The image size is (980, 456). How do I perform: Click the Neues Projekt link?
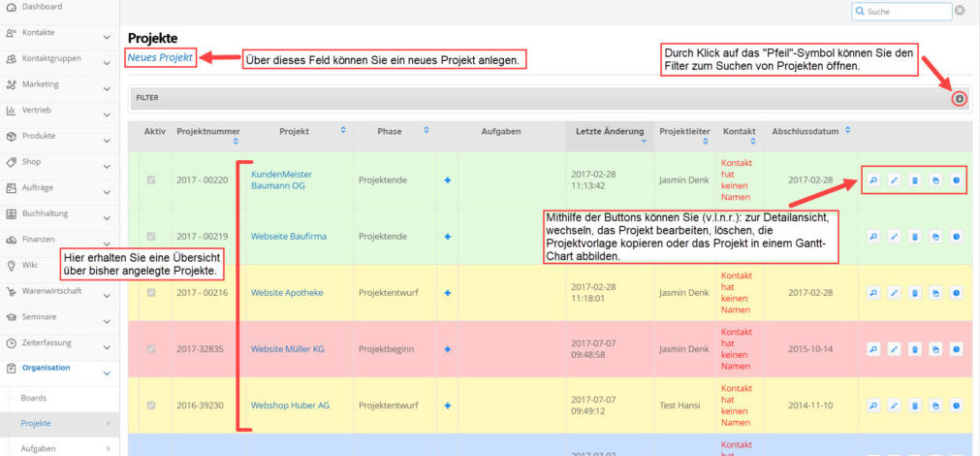click(160, 57)
